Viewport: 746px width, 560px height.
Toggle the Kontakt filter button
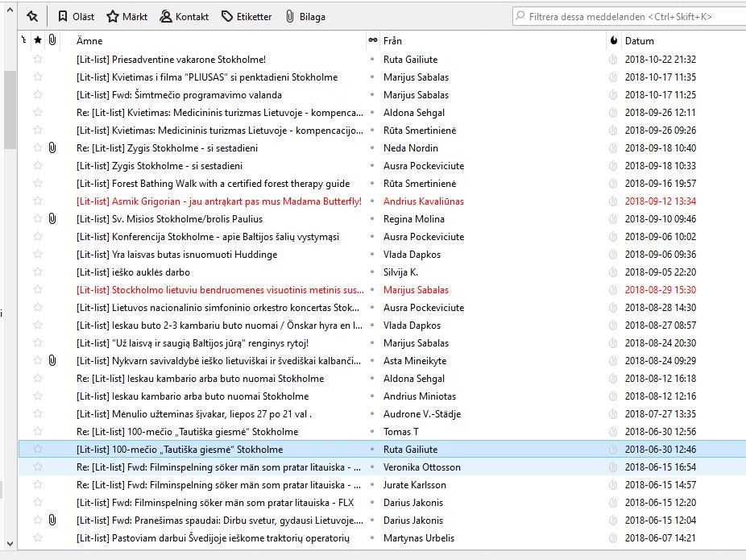tap(184, 16)
